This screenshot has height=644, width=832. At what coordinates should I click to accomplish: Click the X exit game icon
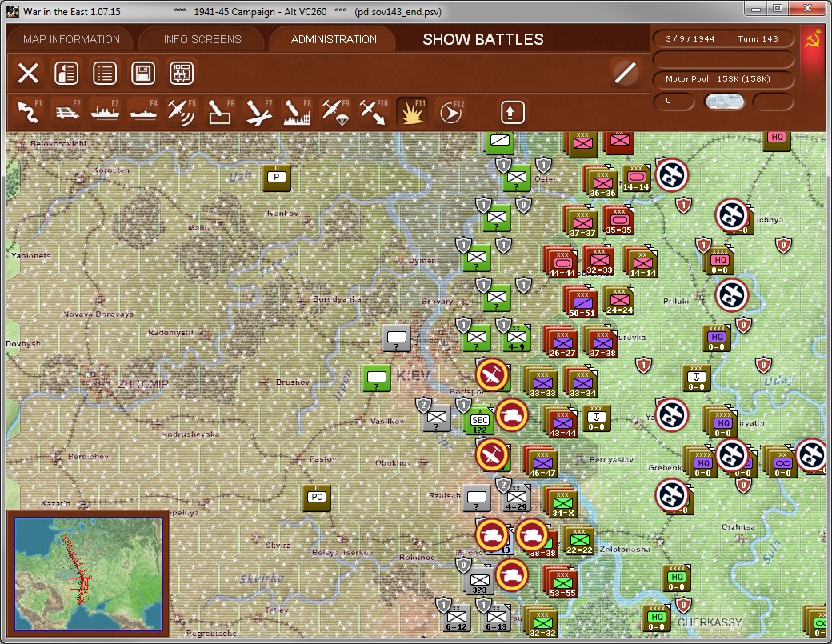28,74
